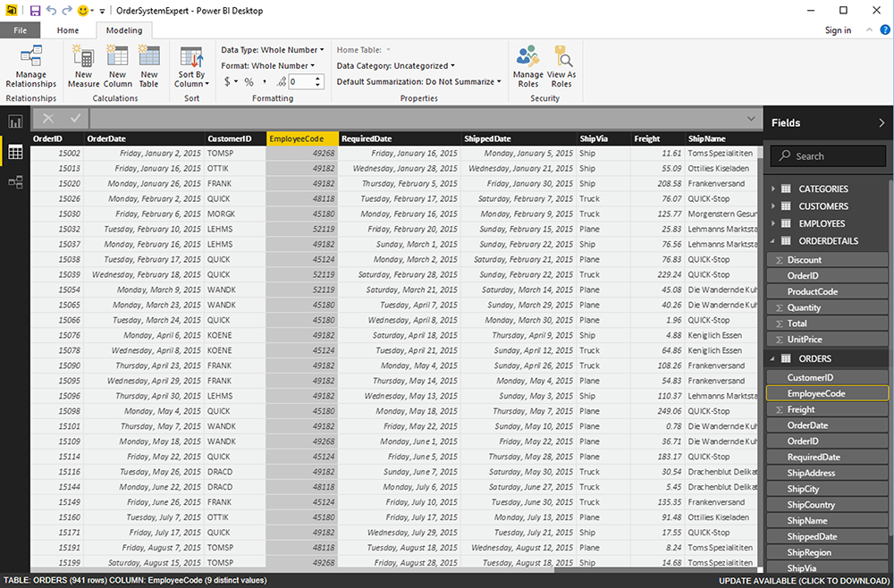
Task: Select UnitPrice field
Action: coord(827,340)
